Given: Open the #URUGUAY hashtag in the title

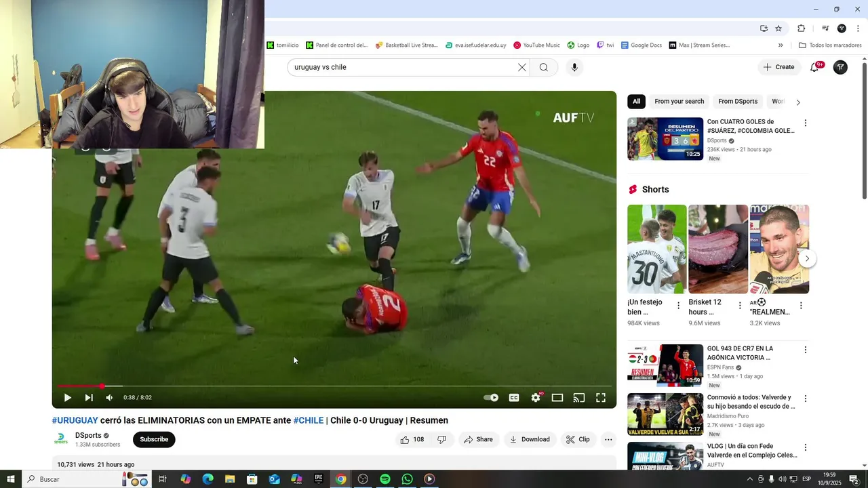Looking at the screenshot, I should (75, 420).
